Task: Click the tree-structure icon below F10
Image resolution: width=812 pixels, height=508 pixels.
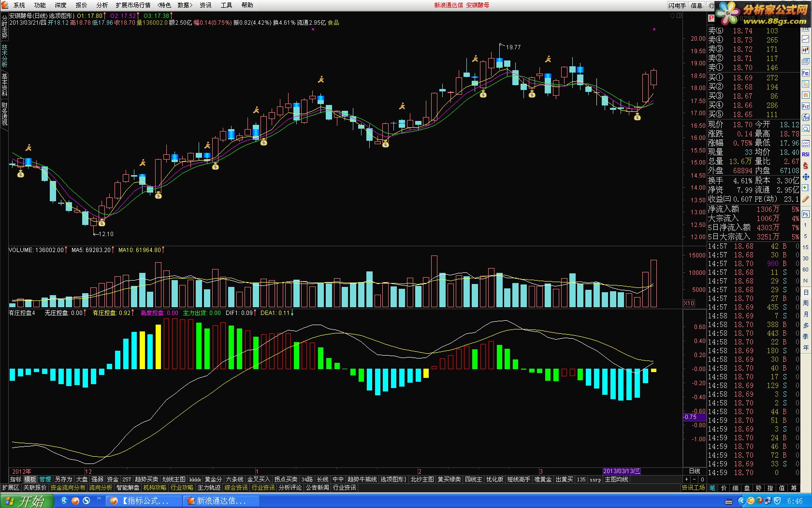Action: point(806,84)
